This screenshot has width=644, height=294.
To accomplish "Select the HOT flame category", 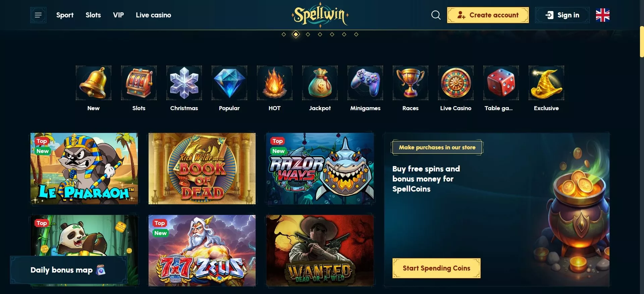I will click(274, 83).
